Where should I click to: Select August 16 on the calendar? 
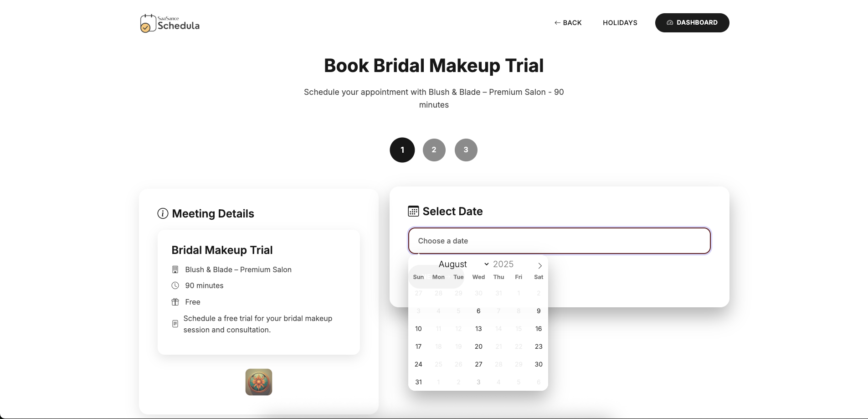[538, 328]
